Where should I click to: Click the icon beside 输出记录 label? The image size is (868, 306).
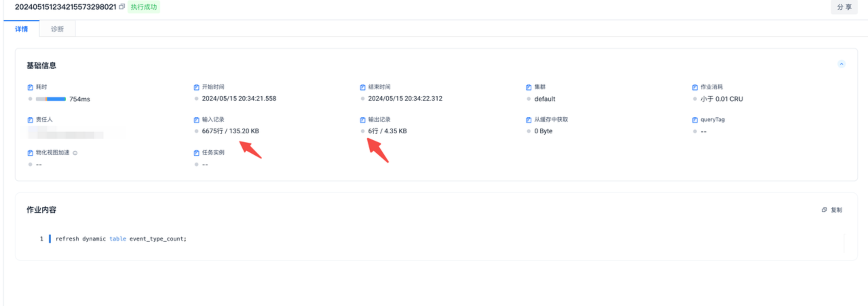[x=362, y=120]
